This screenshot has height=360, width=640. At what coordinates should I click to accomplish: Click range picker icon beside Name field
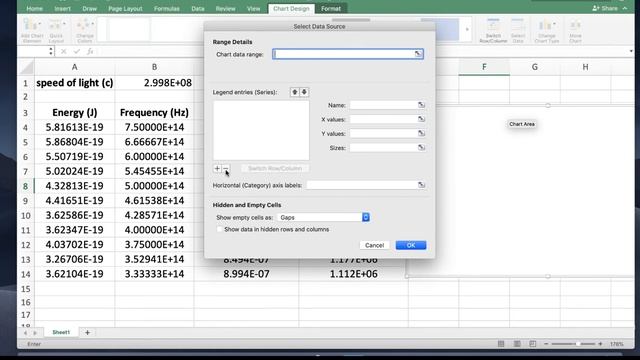pyautogui.click(x=421, y=105)
